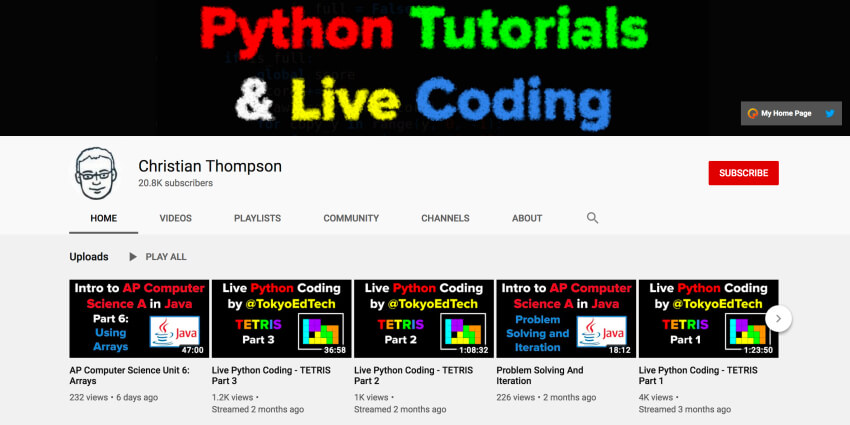Image resolution: width=850 pixels, height=425 pixels.
Task: Open the TETRIS Part 1 video thumbnail
Action: point(709,319)
